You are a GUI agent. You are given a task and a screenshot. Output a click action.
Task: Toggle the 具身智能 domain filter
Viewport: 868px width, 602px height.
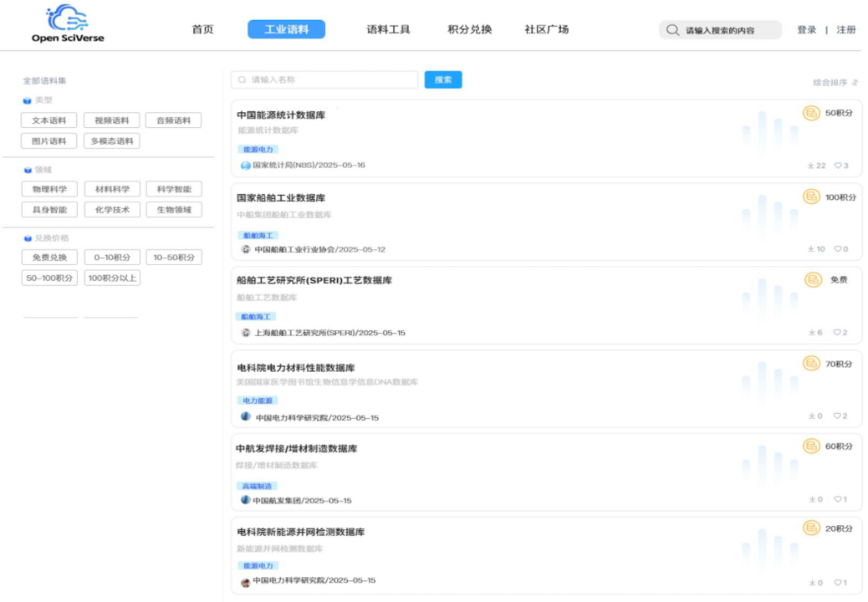[x=49, y=210]
